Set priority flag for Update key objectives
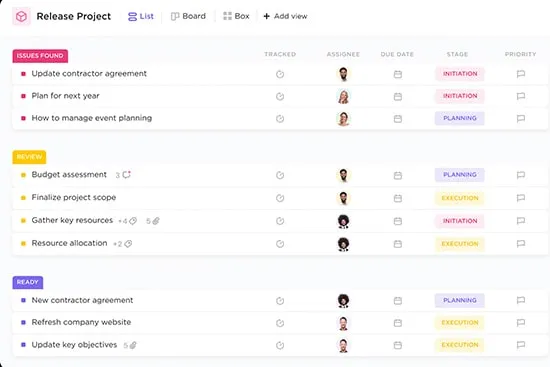 pos(521,345)
